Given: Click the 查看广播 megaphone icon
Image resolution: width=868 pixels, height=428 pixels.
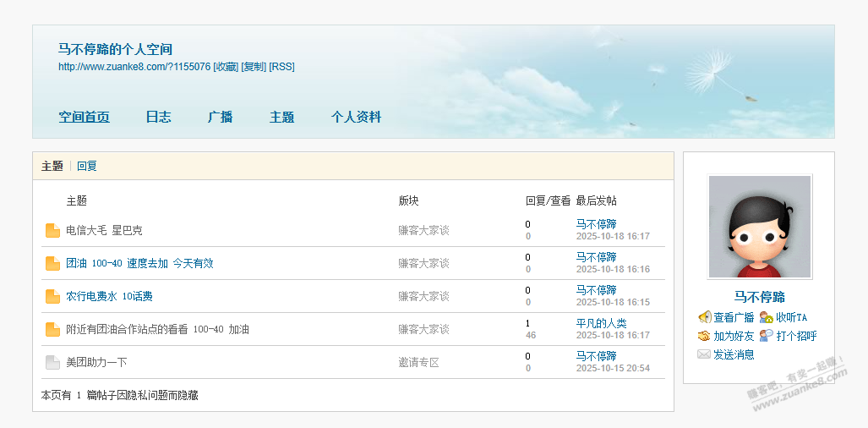Looking at the screenshot, I should pyautogui.click(x=704, y=317).
